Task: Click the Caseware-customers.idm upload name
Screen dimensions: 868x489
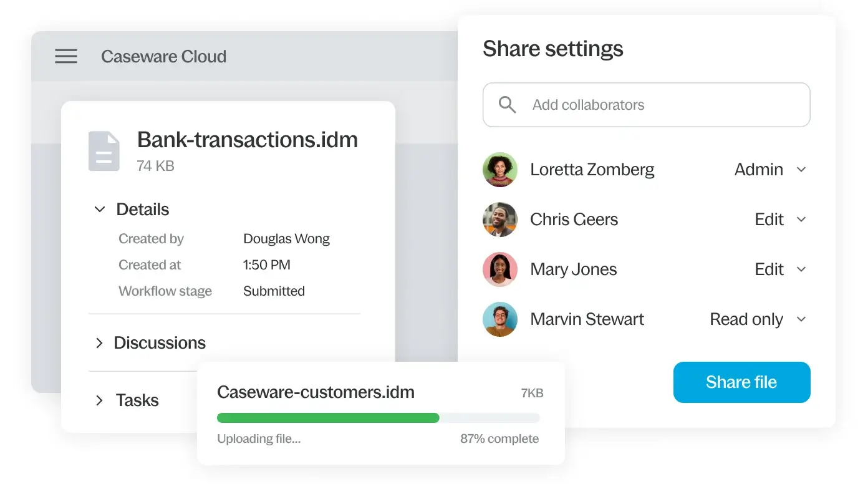Action: click(x=316, y=392)
